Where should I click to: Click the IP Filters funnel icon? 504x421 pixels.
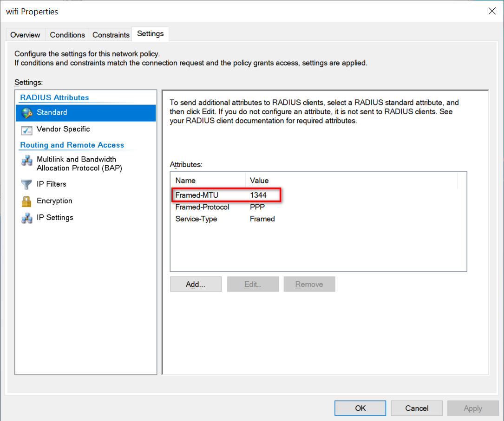(27, 184)
